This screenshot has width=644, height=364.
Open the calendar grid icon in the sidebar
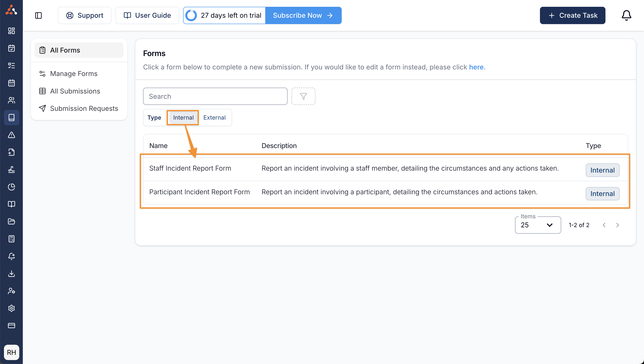click(11, 83)
